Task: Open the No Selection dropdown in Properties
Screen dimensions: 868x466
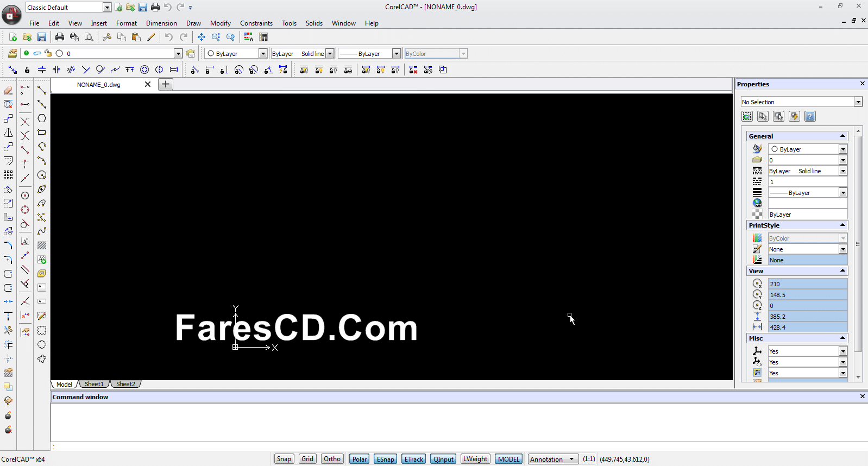Action: tap(858, 102)
